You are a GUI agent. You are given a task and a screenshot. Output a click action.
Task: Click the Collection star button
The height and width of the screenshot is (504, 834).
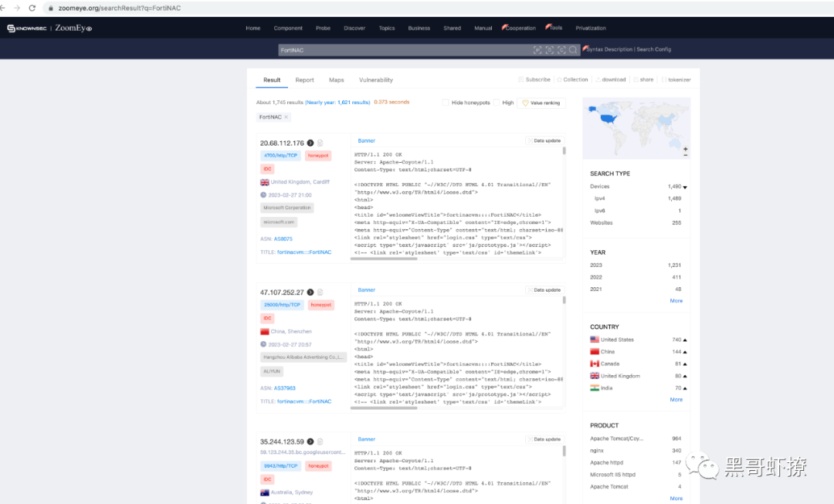point(572,79)
